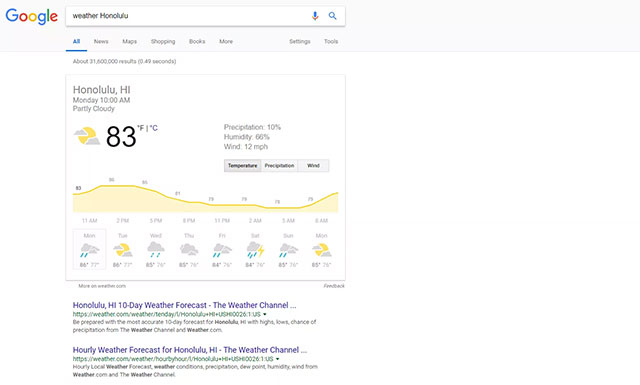Expand the More search categories menu
The height and width of the screenshot is (385, 640).
point(226,42)
